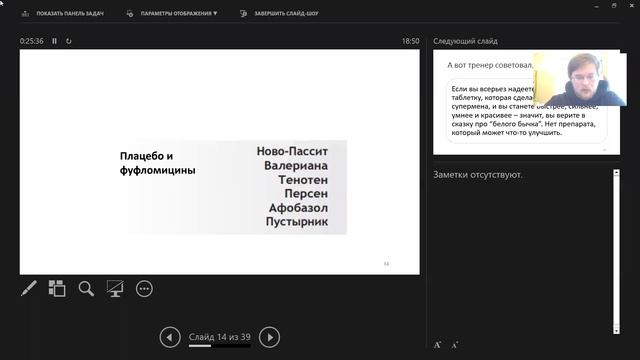Increase notes text size
Image resolution: width=640 pixels, height=360 pixels.
click(x=438, y=345)
